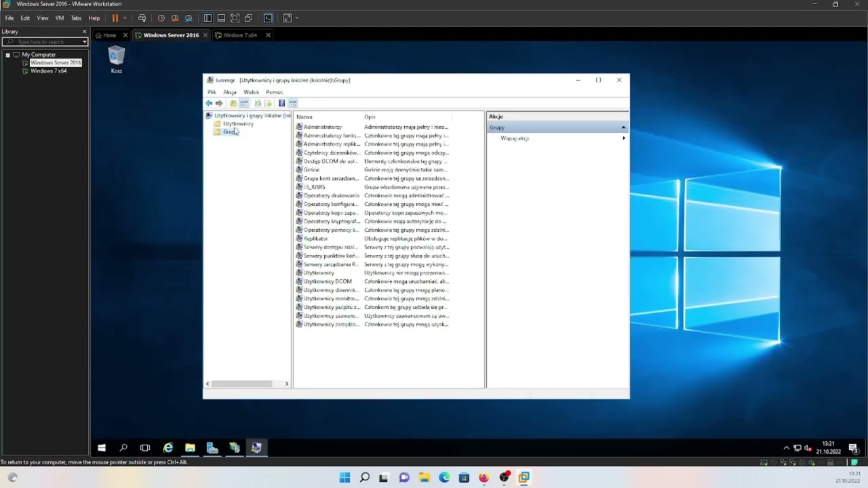Image resolution: width=868 pixels, height=488 pixels.
Task: Open Microsoft Edge on host taskbar
Action: (444, 477)
